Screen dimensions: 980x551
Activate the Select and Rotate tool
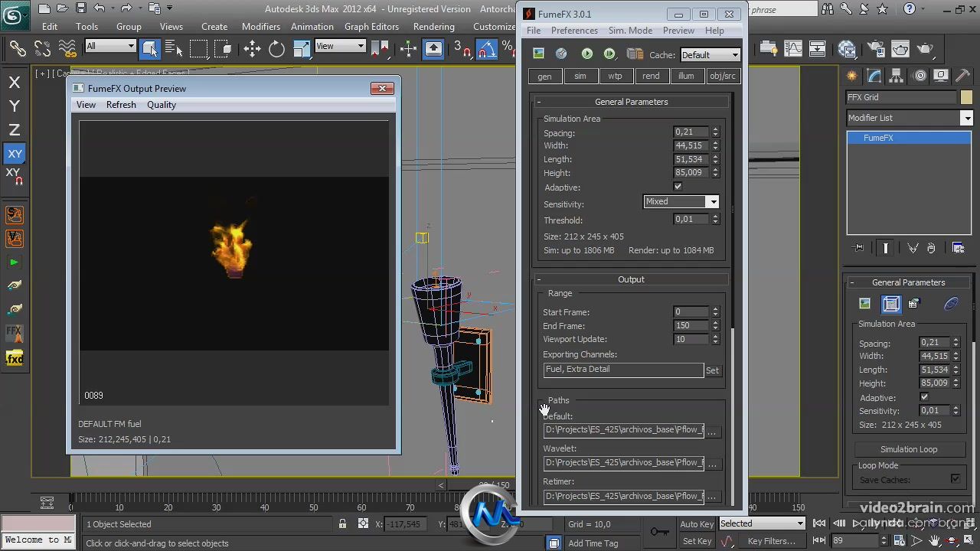(276, 49)
